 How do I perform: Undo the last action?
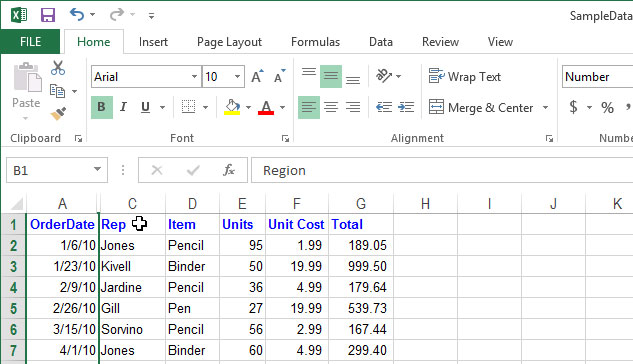click(x=77, y=15)
